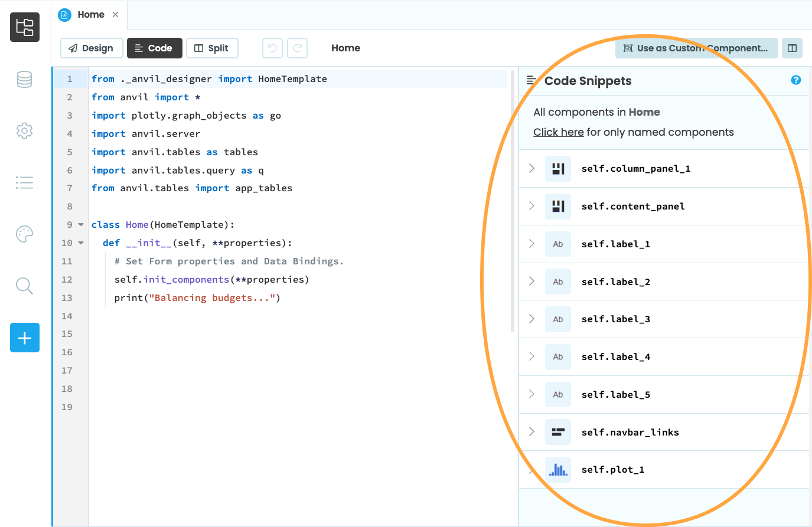Open the split-editor icon top right

[792, 48]
